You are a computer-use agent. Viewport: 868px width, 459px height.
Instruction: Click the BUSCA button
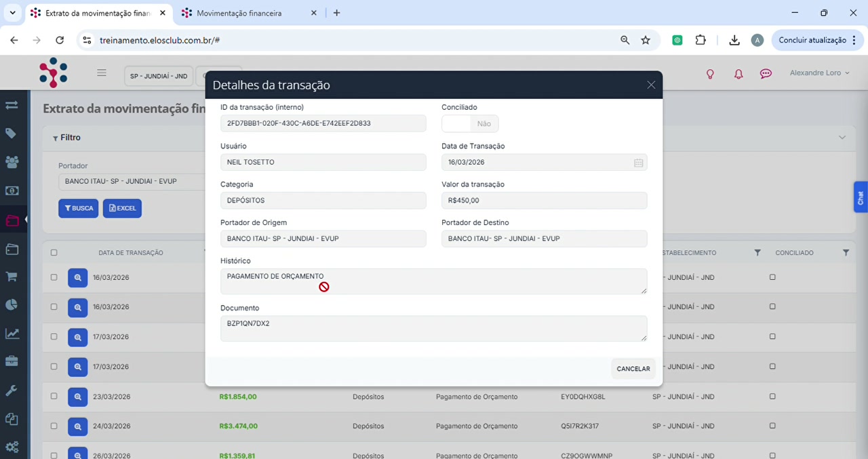pyautogui.click(x=79, y=208)
